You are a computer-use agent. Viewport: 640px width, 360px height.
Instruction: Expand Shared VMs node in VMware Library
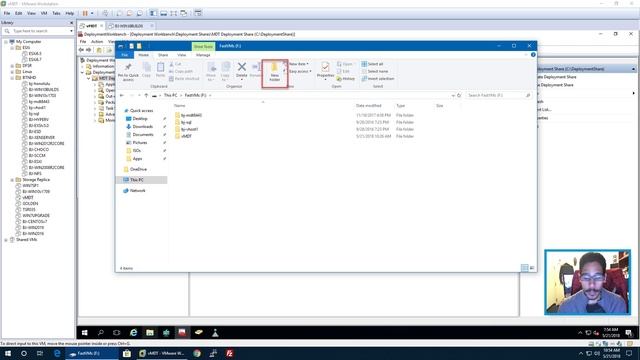click(6, 240)
